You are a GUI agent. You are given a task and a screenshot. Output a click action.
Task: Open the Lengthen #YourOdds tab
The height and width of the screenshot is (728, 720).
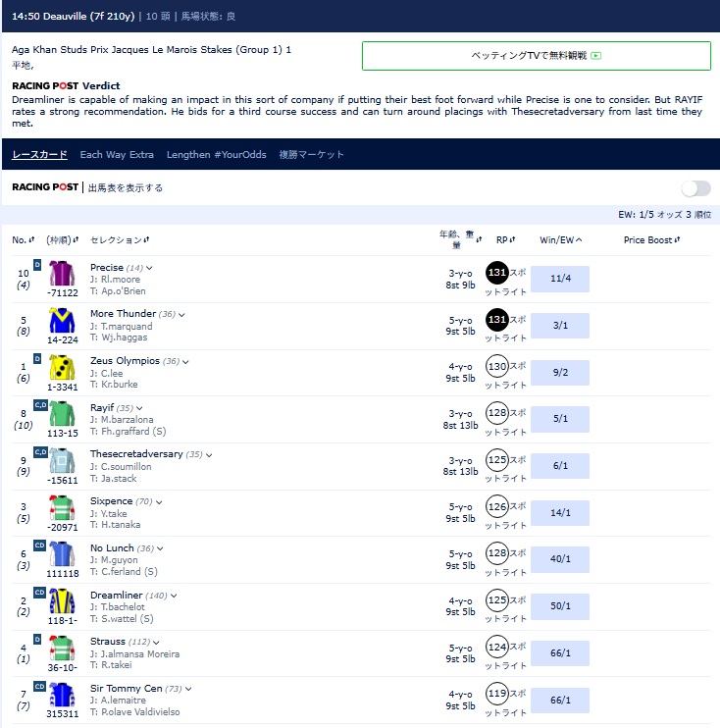pyautogui.click(x=217, y=155)
